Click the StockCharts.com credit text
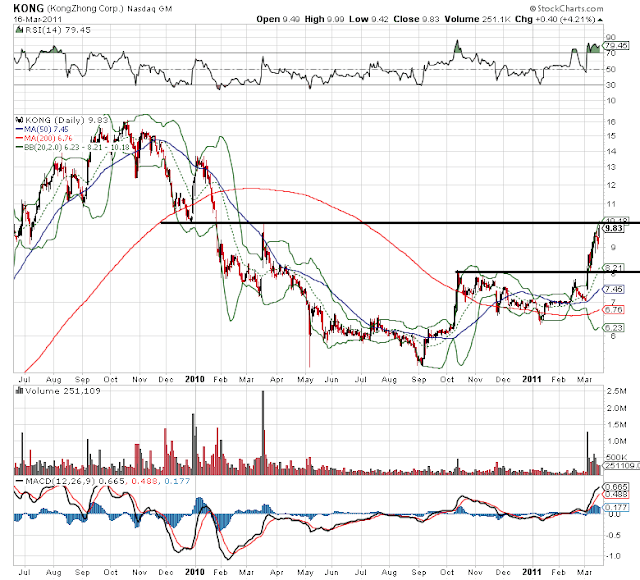Viewport: 640px width, 580px height. [566, 8]
